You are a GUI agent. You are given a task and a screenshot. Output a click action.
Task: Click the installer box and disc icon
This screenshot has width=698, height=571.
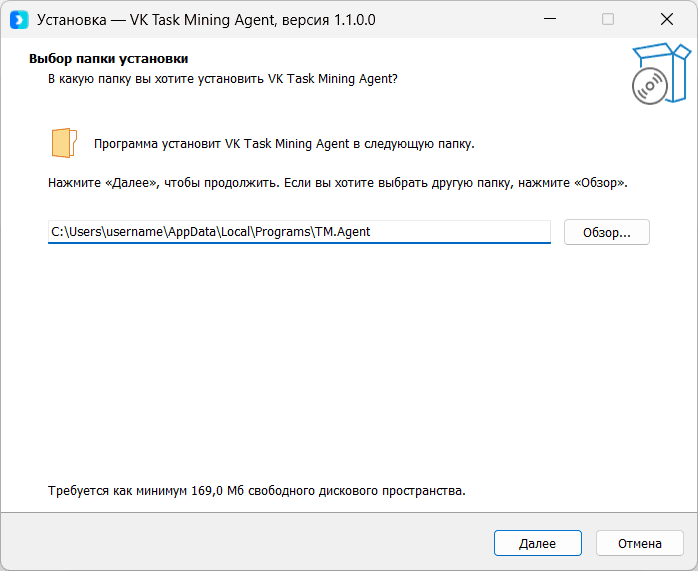[x=661, y=74]
